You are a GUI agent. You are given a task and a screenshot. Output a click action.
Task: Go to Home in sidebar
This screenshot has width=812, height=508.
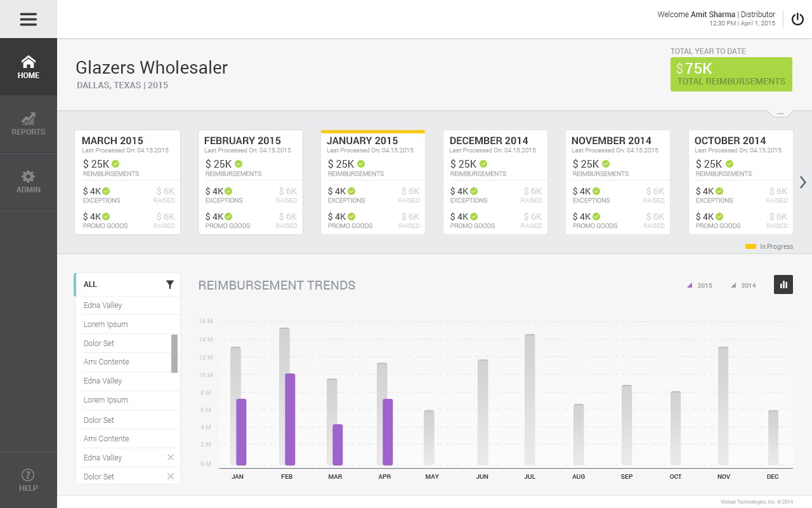(29, 67)
